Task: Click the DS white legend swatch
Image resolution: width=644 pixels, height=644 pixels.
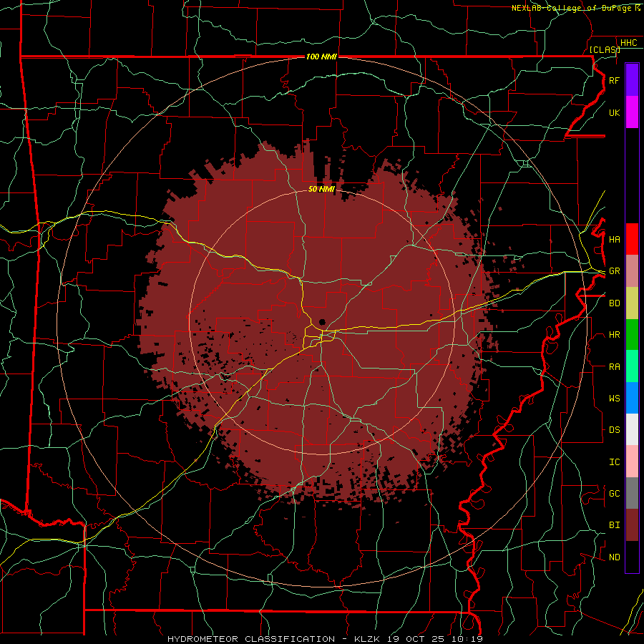Action: pyautogui.click(x=632, y=429)
